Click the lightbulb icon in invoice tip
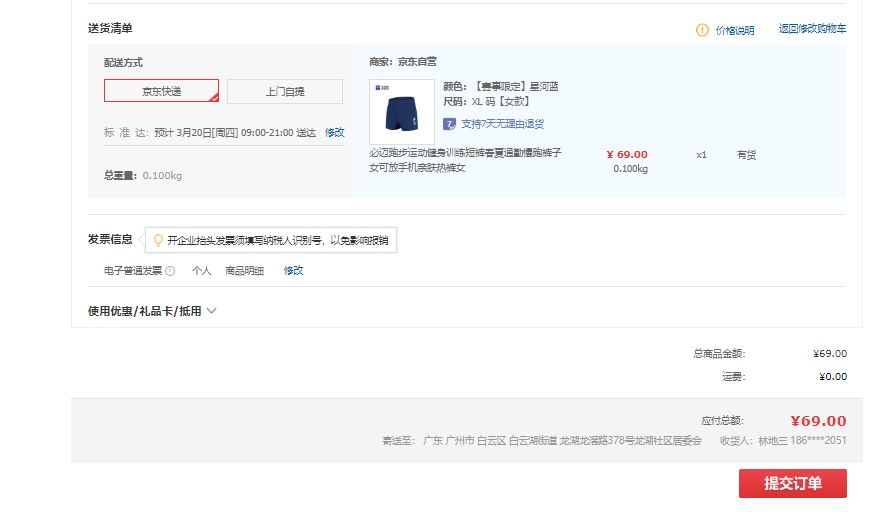Screen dimensions: 885x512 (x=158, y=240)
